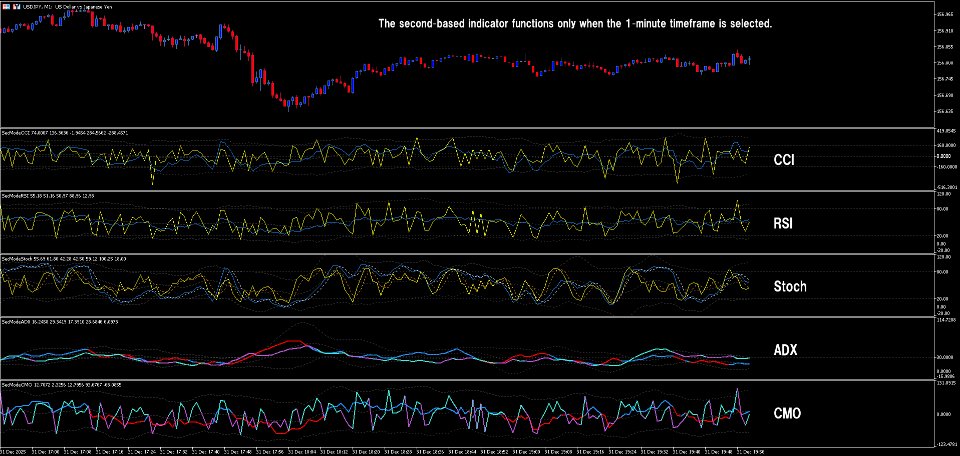Select the SecModeCMO indicator label
Viewport: 960px width, 456px height.
pos(61,385)
